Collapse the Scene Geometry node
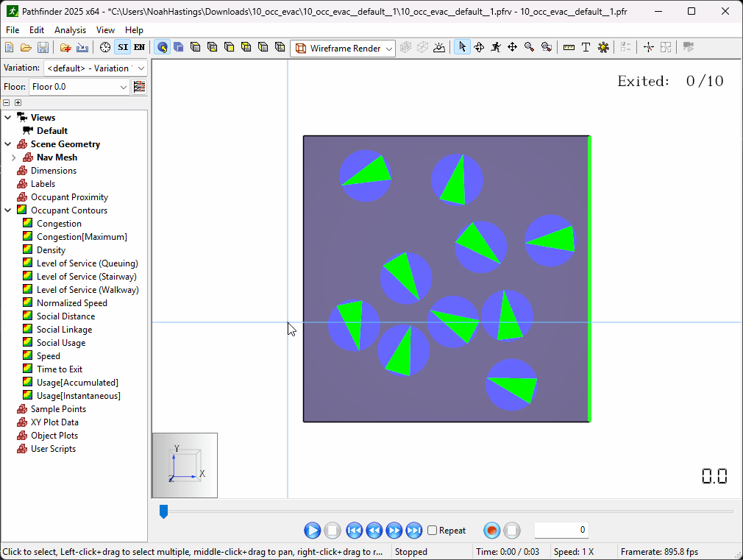 pos(8,144)
